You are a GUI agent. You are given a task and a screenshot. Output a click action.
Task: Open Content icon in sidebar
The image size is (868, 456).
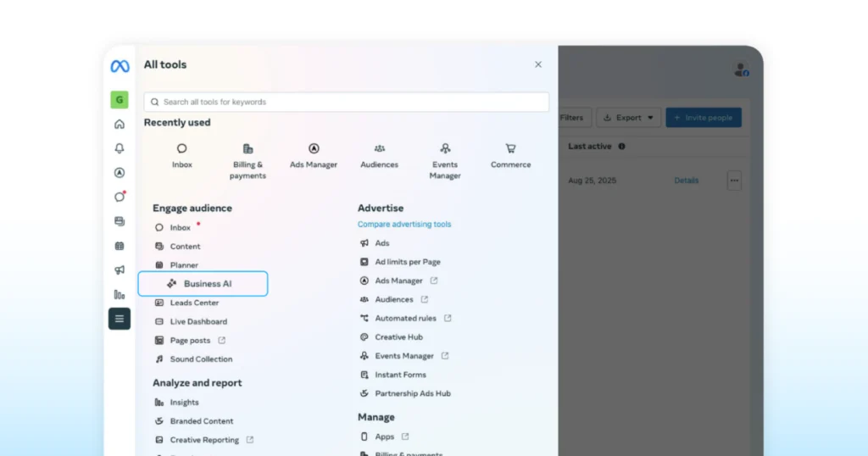(119, 221)
